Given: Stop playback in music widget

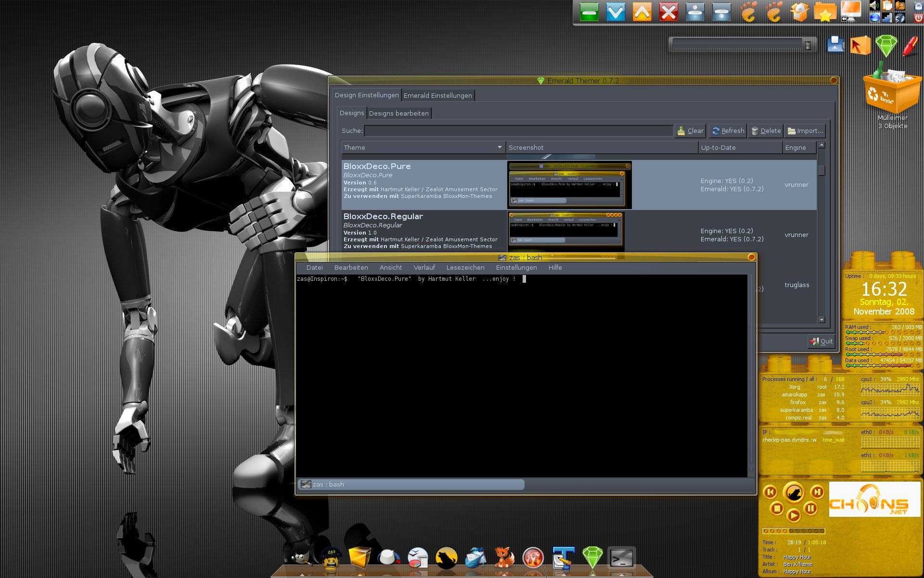Looking at the screenshot, I should coord(776,508).
